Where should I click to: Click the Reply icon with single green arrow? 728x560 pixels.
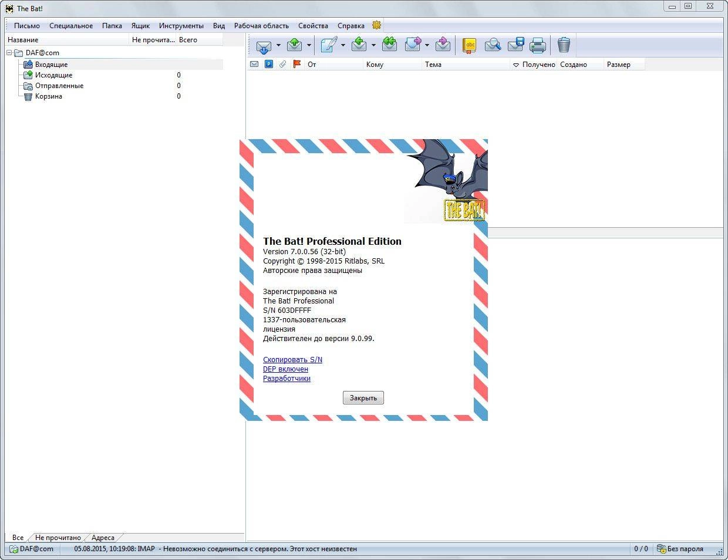(359, 45)
